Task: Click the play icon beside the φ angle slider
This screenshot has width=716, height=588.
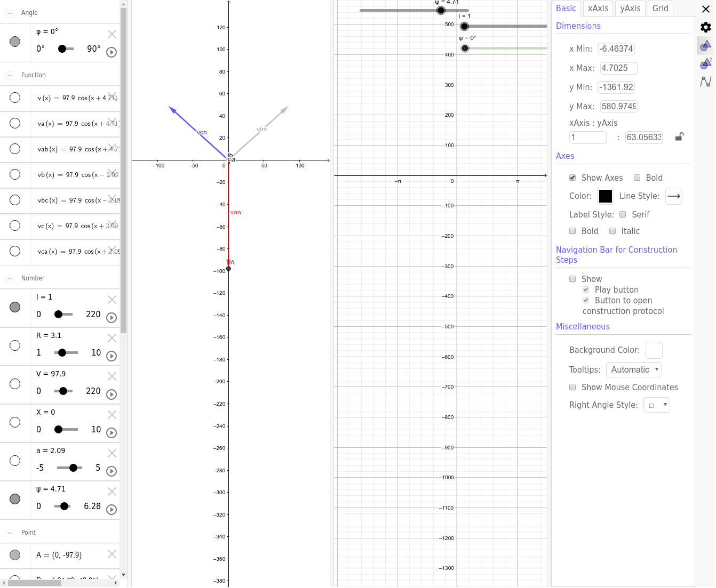Action: pos(112,52)
